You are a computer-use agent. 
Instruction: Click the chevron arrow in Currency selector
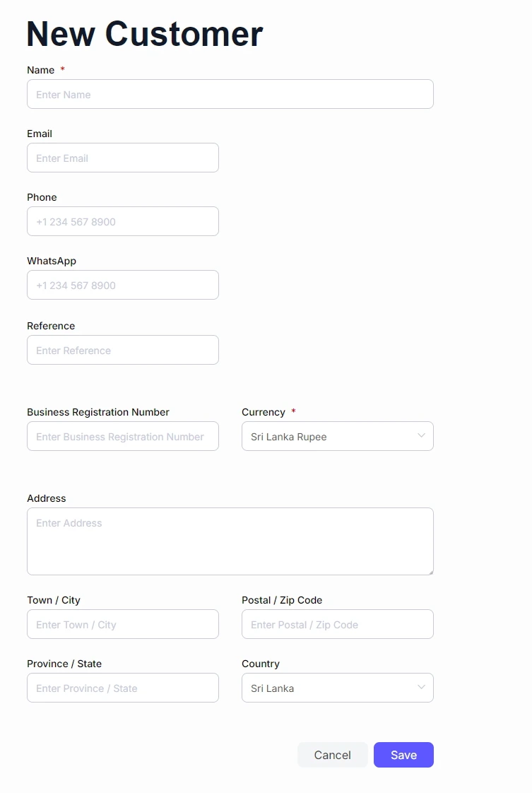(x=422, y=435)
